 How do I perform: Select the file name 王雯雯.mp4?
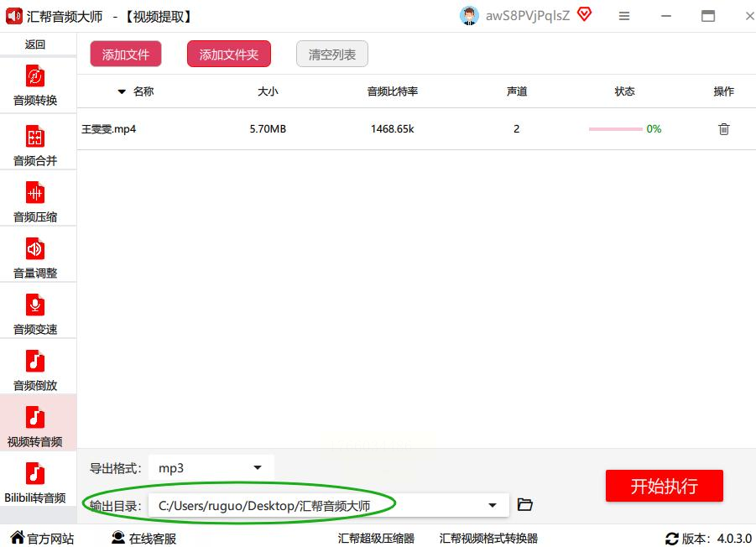coord(108,128)
